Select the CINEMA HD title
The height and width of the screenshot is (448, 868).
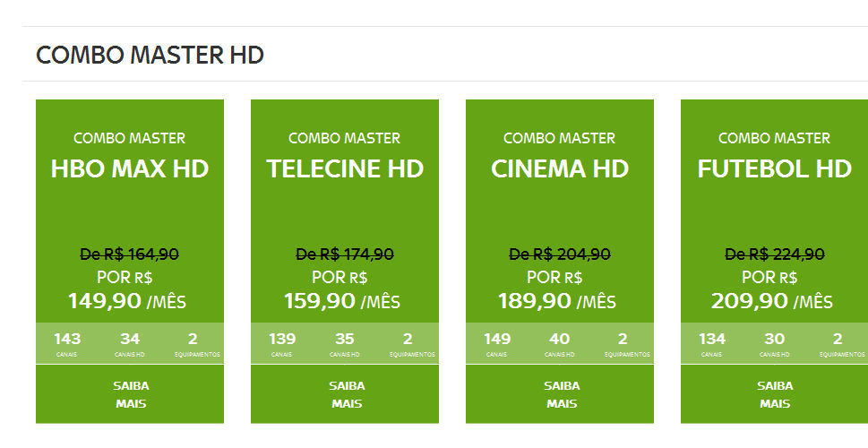click(560, 169)
